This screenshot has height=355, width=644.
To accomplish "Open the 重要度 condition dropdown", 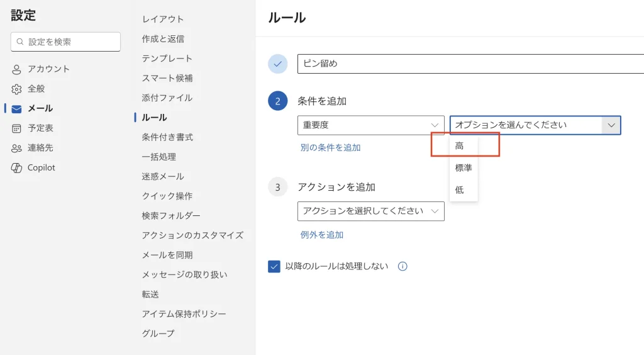I will click(x=370, y=125).
